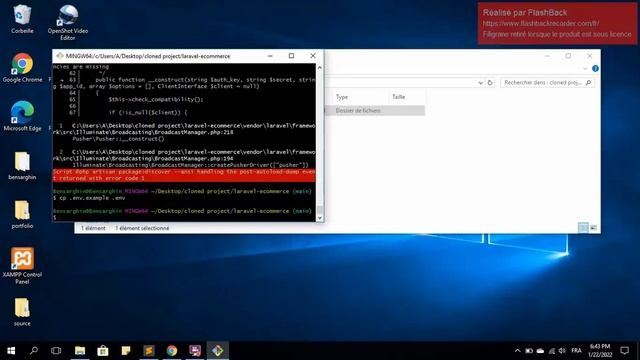Open the clock and calendar flyout
640x360 pixels.
tap(600, 350)
